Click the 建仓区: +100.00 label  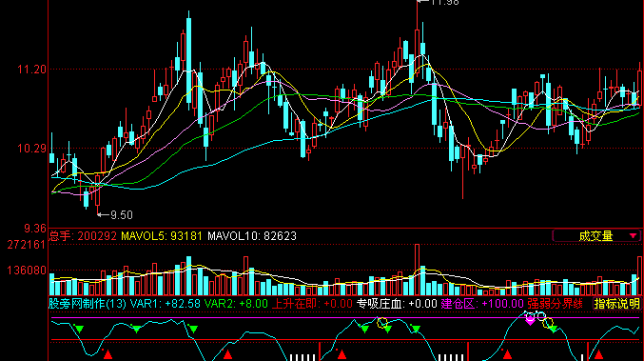point(482,304)
